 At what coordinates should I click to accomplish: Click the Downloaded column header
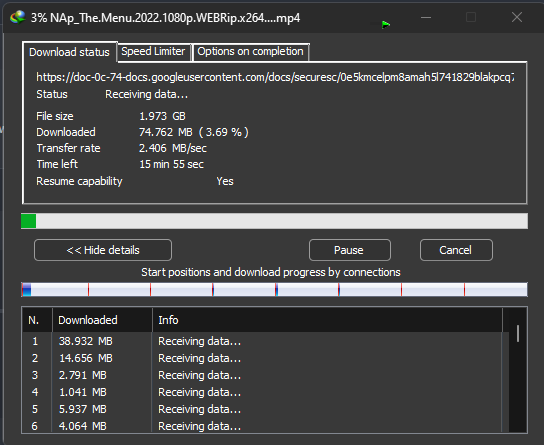pyautogui.click(x=102, y=320)
